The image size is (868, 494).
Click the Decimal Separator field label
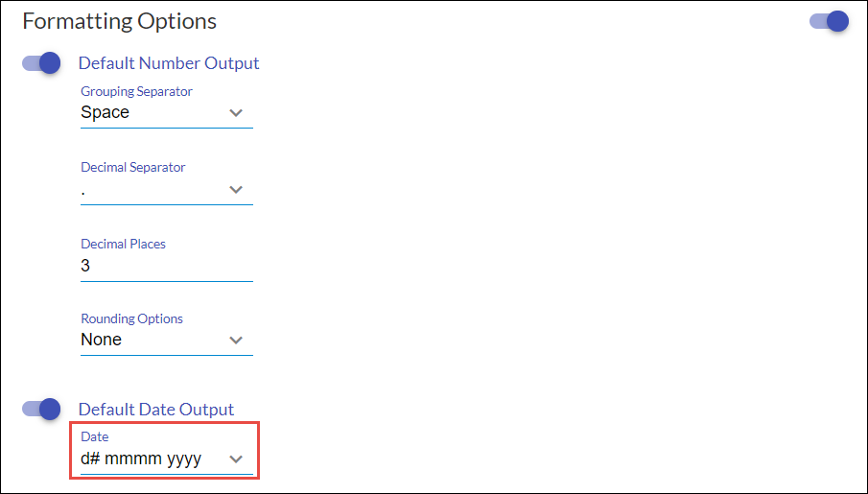click(133, 167)
